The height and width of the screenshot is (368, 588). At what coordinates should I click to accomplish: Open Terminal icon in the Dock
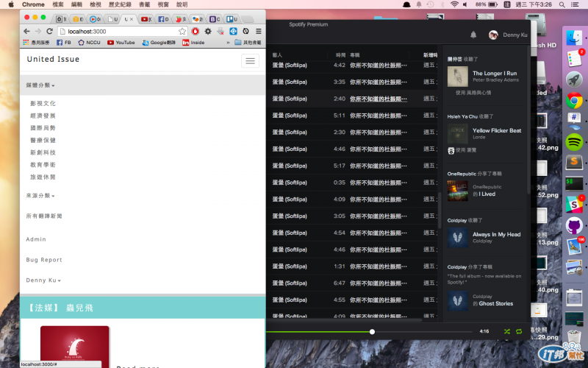[574, 184]
